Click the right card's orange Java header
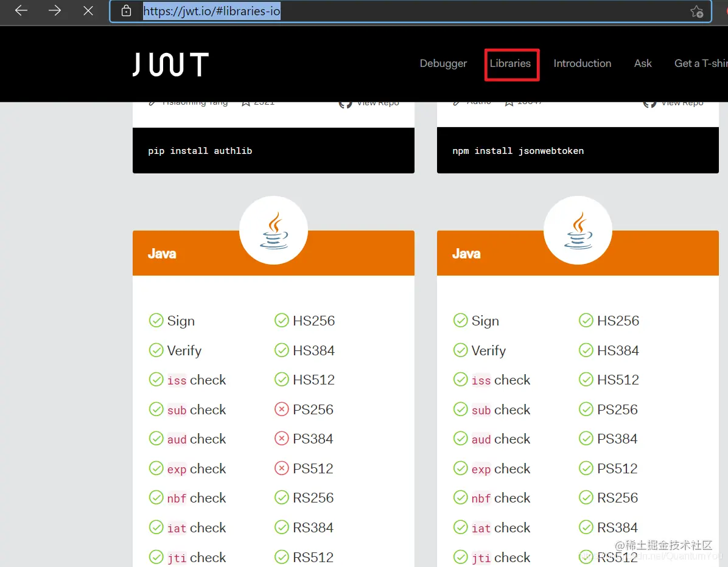Screen dimensions: 728x567 point(578,253)
